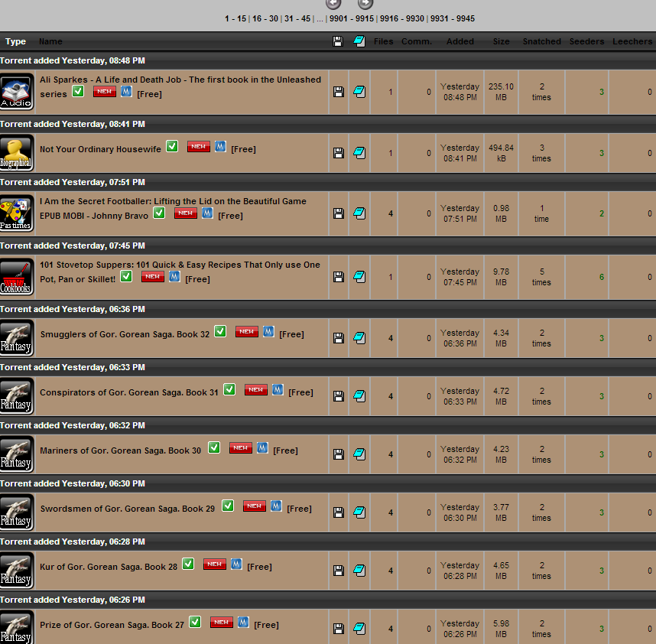The height and width of the screenshot is (644, 656).
Task: Bookmark Secret Footballer with cyan book icon
Action: pyautogui.click(x=359, y=213)
